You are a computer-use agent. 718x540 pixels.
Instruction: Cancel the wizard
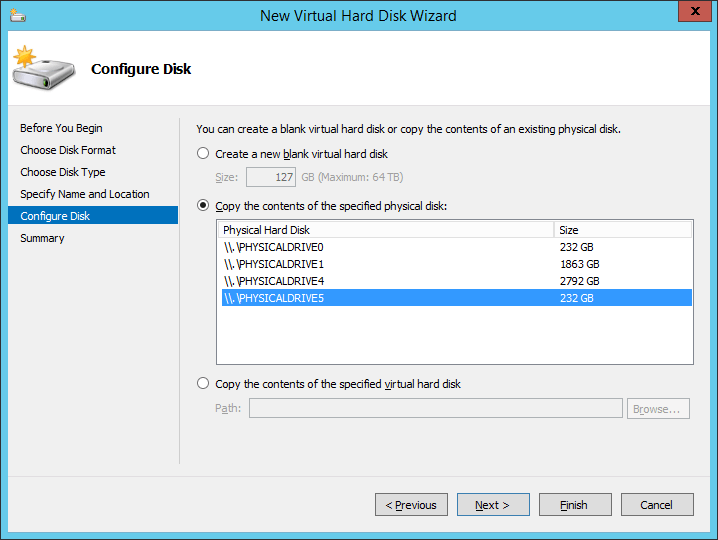(x=657, y=505)
